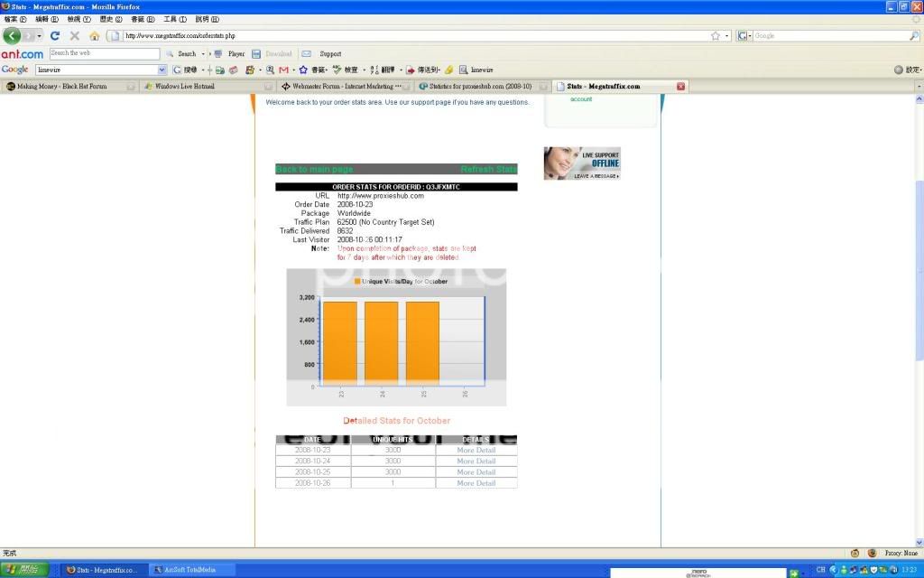Open the 歷史 (History) menu
The width and height of the screenshot is (924, 578).
tap(110, 19)
